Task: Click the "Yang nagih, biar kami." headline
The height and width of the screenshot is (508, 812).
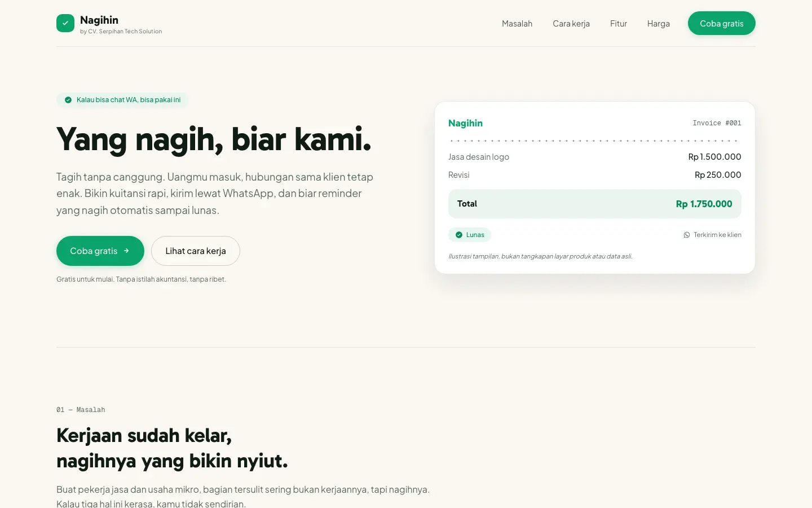Action: [214, 139]
